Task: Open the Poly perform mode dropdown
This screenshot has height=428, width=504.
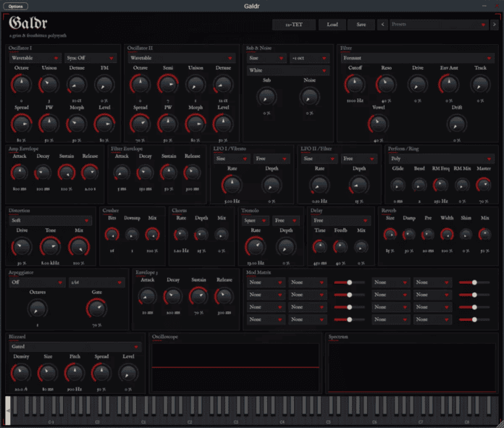Action: click(x=441, y=159)
